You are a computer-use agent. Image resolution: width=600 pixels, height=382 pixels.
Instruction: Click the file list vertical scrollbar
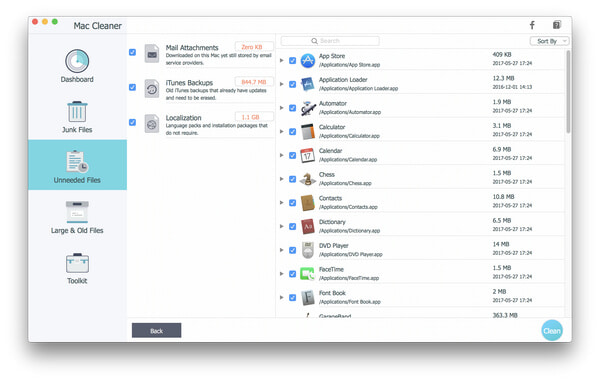568,92
